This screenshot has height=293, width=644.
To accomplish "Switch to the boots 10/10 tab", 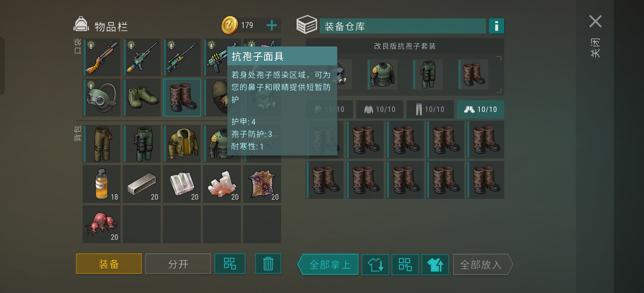I will tap(480, 109).
